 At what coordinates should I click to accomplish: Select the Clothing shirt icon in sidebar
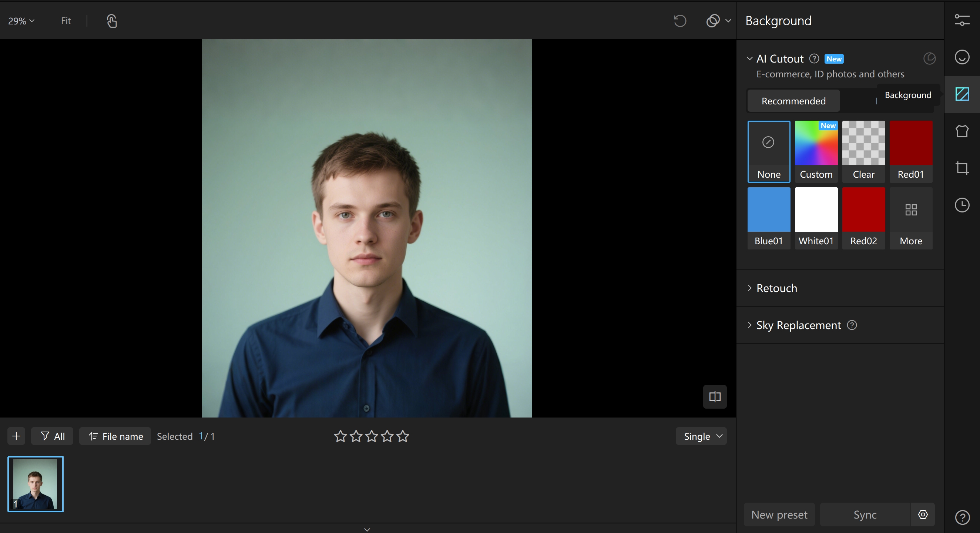click(x=961, y=131)
